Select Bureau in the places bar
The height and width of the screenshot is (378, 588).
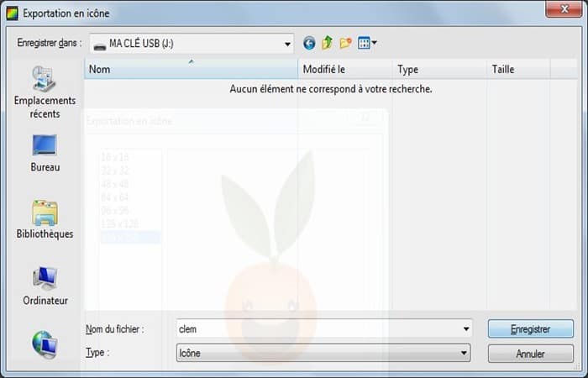[x=45, y=154]
